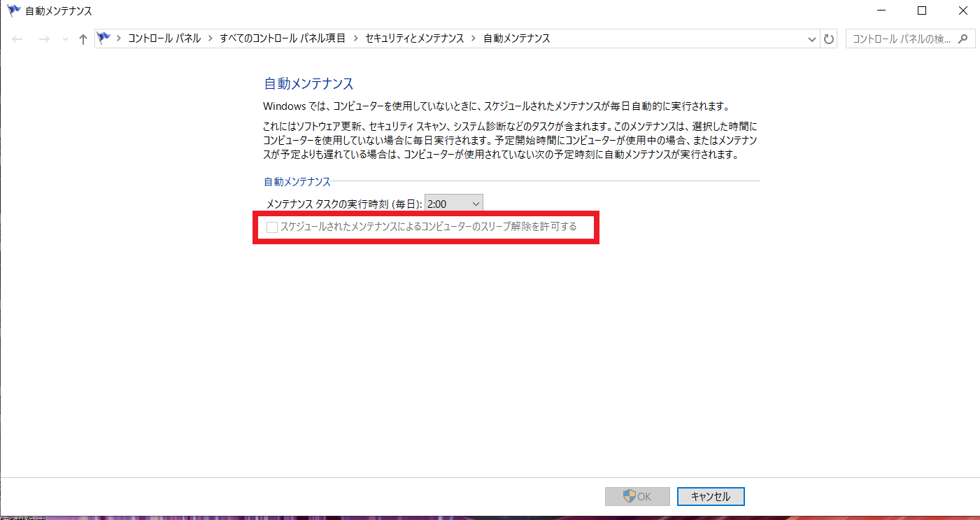
Task: Maximize the 自動メンテナンス window
Action: (x=922, y=10)
